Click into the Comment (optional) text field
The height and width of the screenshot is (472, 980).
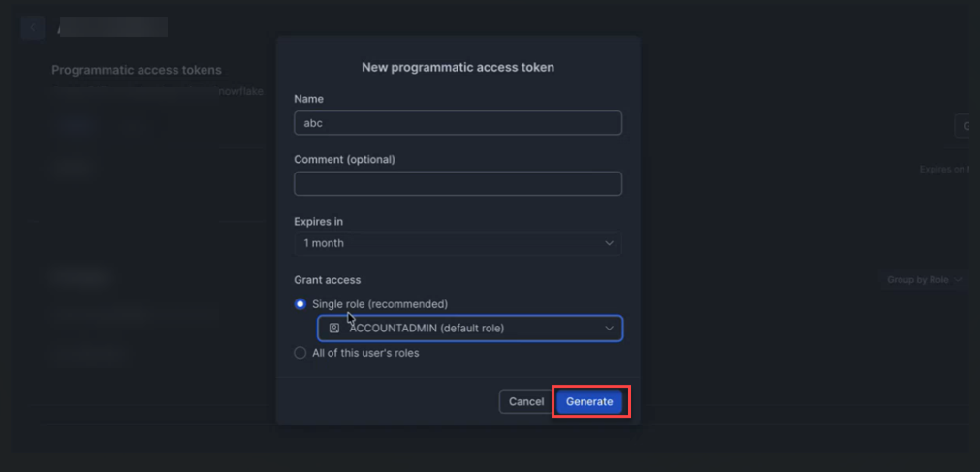tap(458, 183)
